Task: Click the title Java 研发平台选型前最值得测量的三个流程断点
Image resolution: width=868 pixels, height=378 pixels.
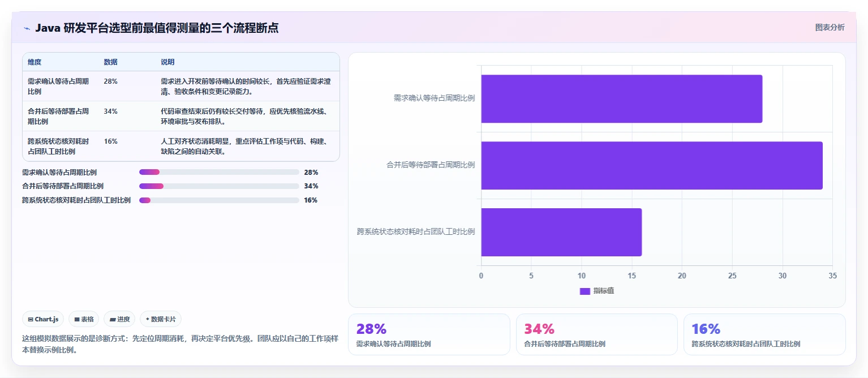Action: click(x=157, y=28)
